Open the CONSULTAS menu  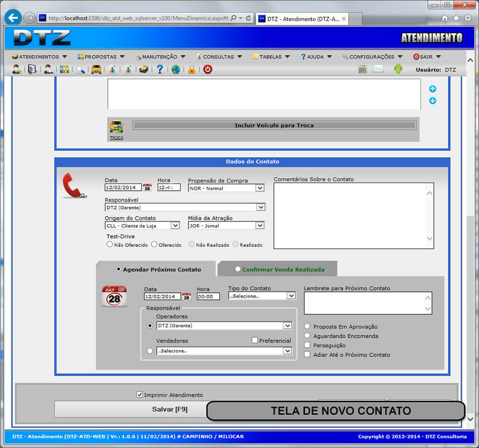(219, 57)
